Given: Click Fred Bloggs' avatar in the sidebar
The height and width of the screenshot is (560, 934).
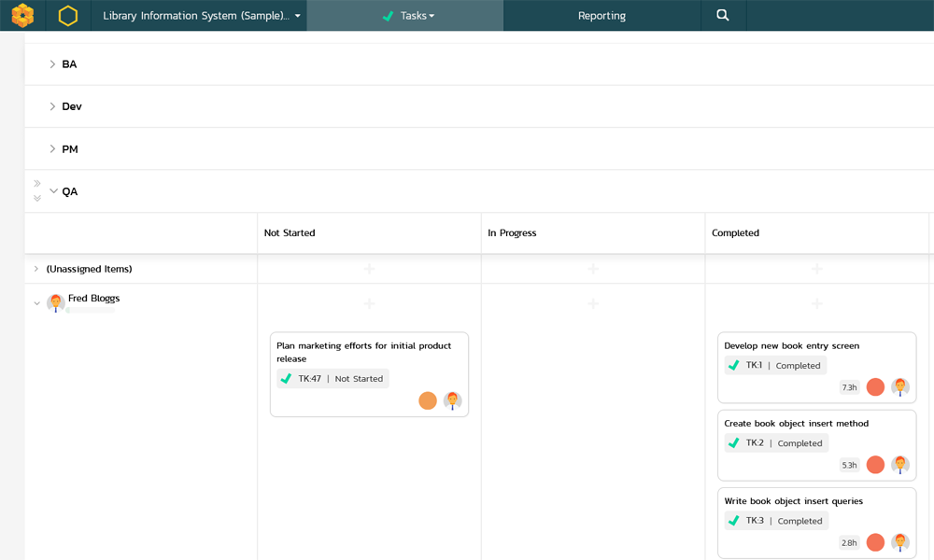Looking at the screenshot, I should pos(56,302).
